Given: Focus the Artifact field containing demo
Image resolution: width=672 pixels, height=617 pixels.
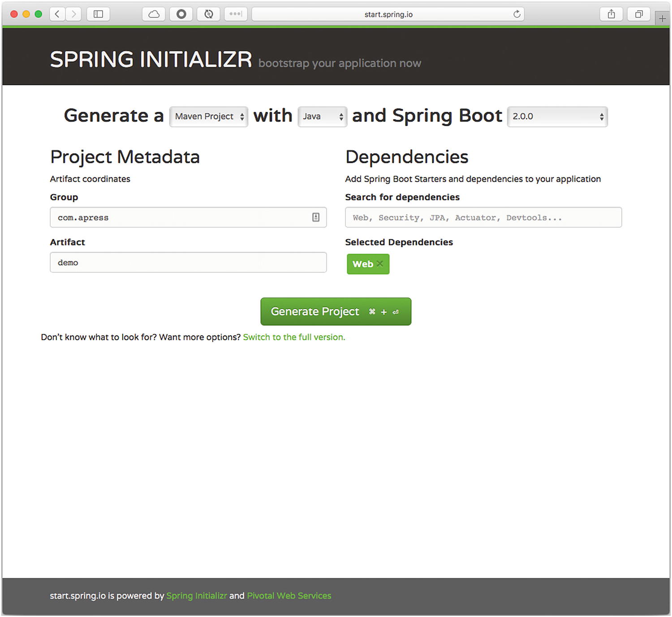Looking at the screenshot, I should [x=188, y=263].
